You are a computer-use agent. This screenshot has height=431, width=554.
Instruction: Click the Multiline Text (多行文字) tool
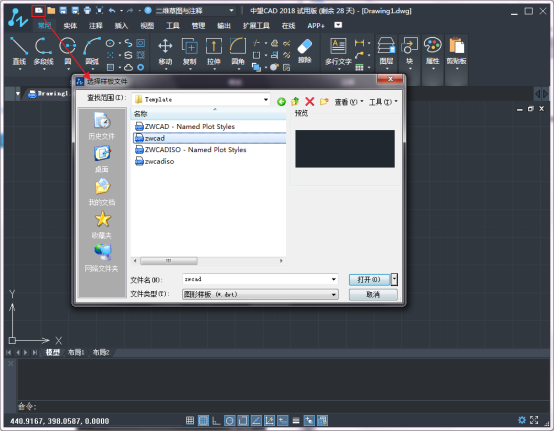(338, 51)
